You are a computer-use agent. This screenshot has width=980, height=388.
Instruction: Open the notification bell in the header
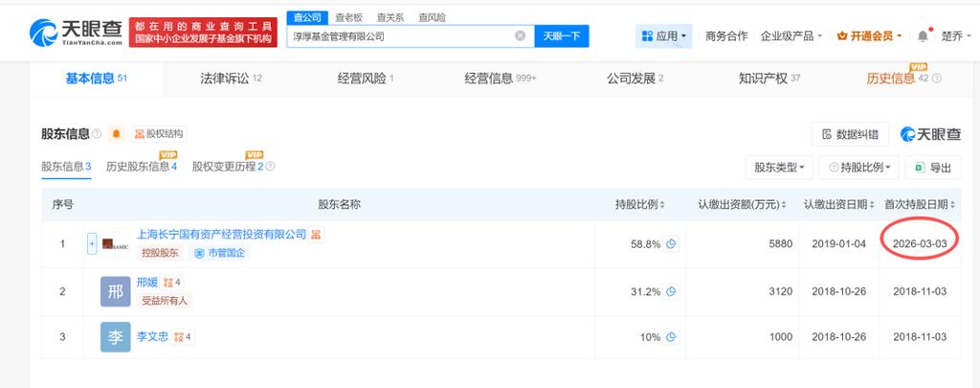(x=924, y=35)
